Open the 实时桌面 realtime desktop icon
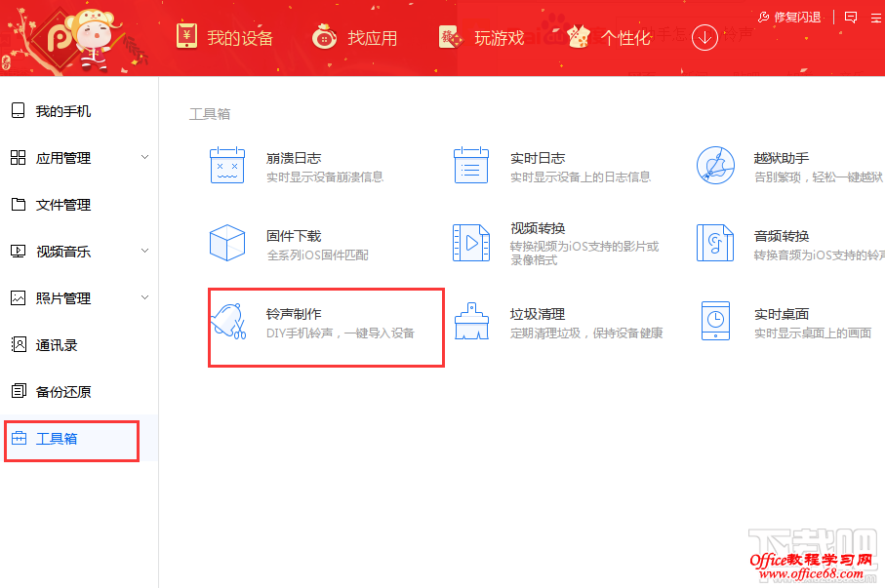Screen dimensions: 885x588 (x=715, y=321)
